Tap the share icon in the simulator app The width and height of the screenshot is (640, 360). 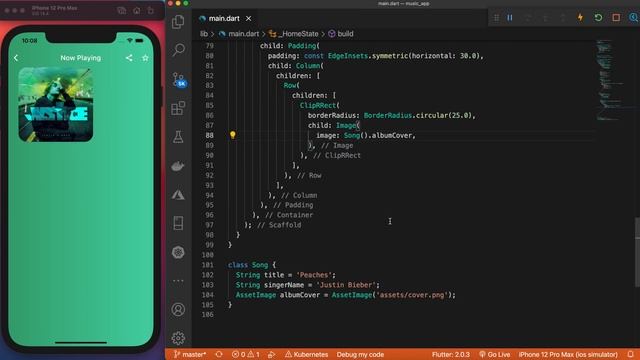tap(129, 58)
